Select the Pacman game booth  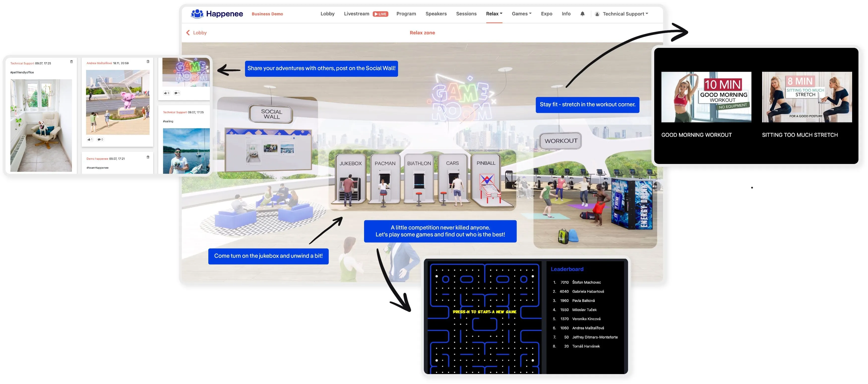coord(385,179)
